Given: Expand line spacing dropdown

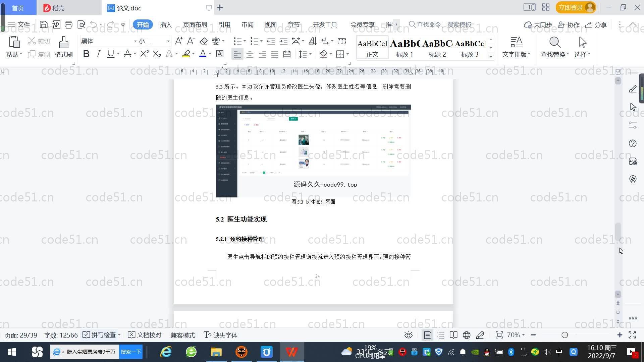Looking at the screenshot, I should pyautogui.click(x=311, y=54).
